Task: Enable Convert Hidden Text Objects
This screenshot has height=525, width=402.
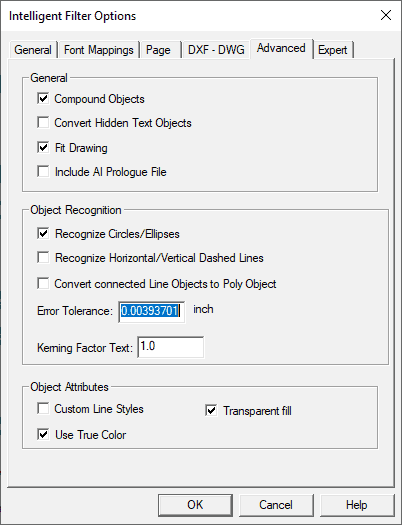Action: coord(43,123)
